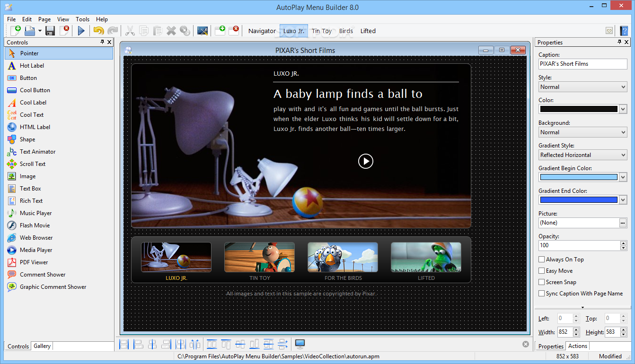Viewport: 635px width, 364px height.
Task: Open dropdown arrow beside Open folder icon
Action: click(40, 31)
